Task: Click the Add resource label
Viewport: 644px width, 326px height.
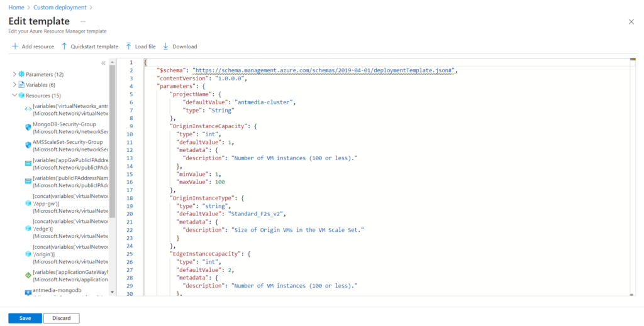Action: click(38, 46)
